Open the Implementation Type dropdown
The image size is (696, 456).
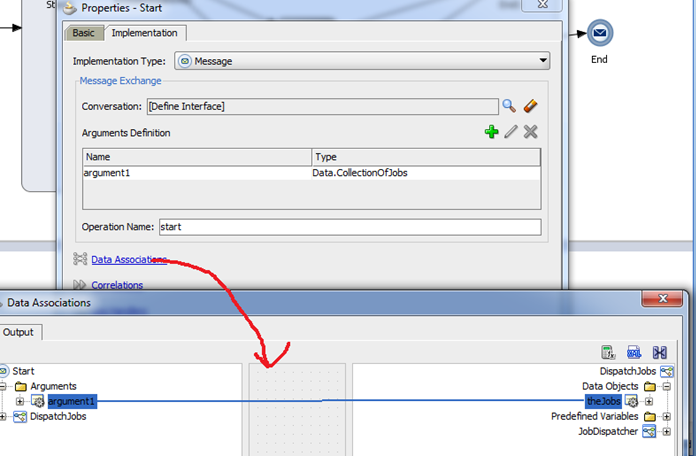[361, 61]
